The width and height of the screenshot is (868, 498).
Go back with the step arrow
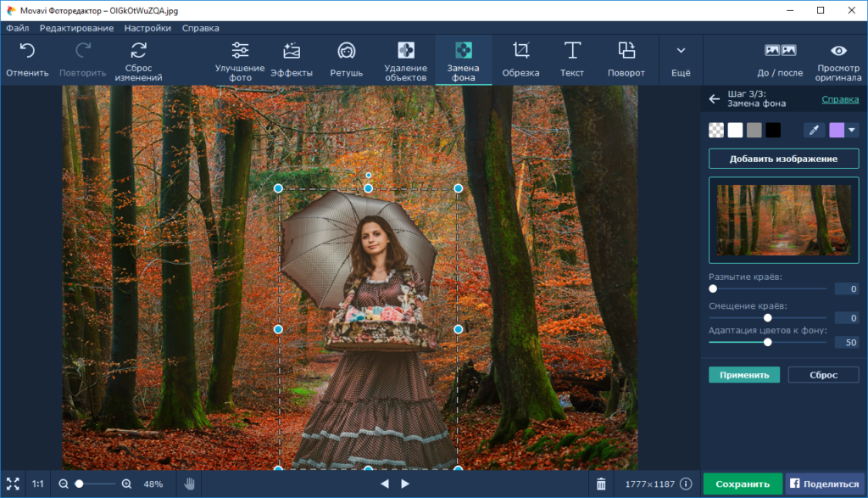click(715, 99)
